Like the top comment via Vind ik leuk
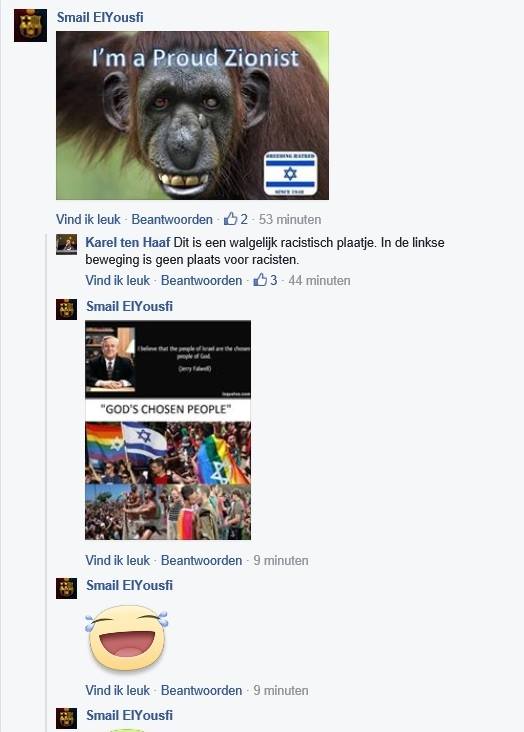Screen dimensions: 524x732 (x=88, y=219)
